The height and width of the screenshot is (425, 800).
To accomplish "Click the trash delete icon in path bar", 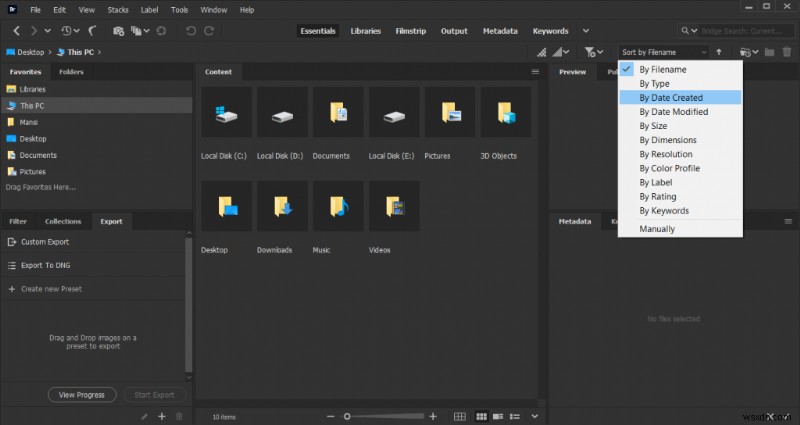I will point(788,52).
